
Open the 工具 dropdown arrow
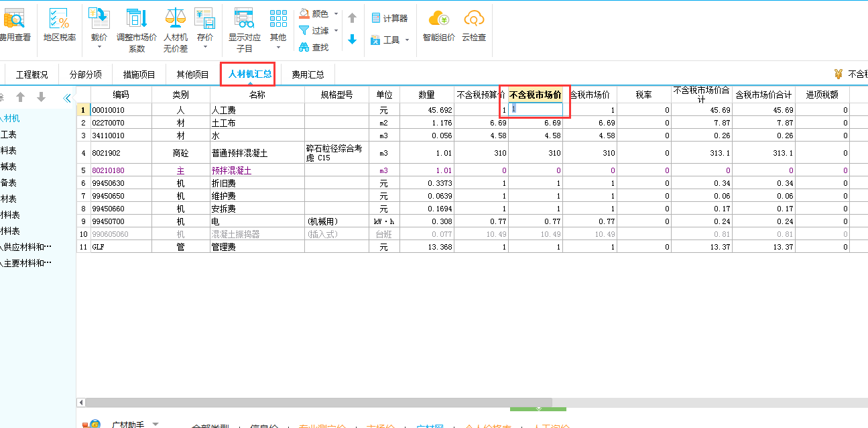pos(407,40)
